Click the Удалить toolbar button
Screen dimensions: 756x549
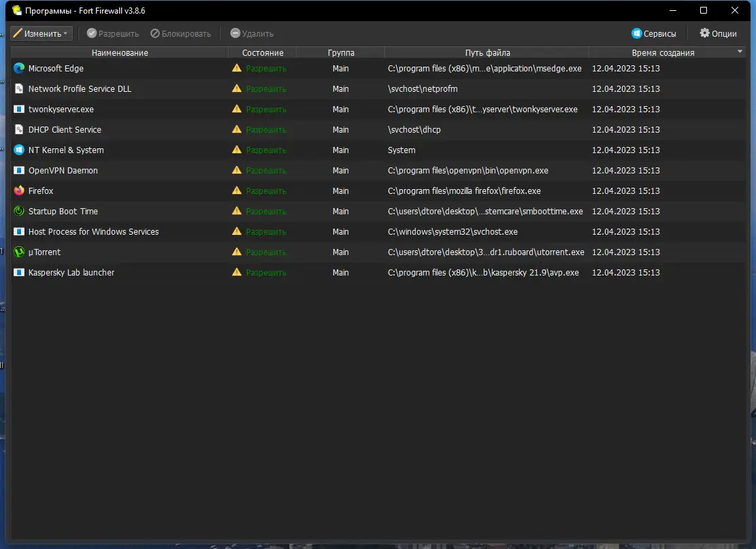coord(252,33)
